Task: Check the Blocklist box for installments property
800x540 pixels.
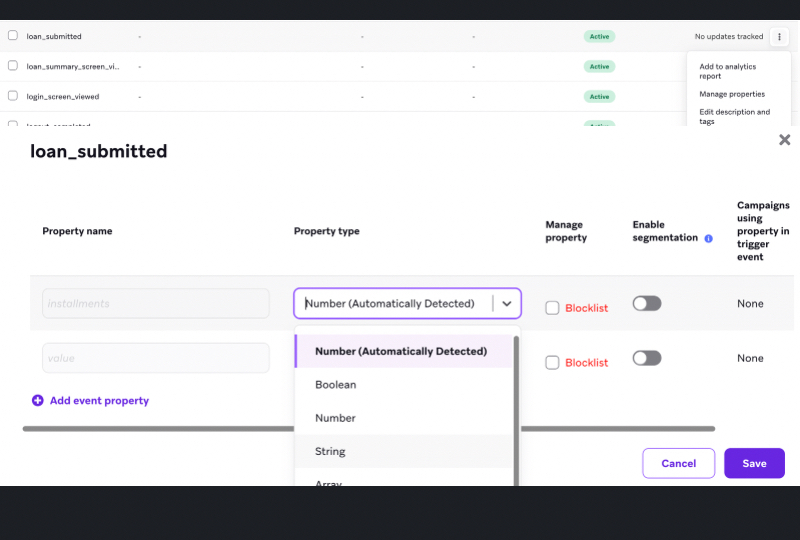Action: [x=552, y=308]
